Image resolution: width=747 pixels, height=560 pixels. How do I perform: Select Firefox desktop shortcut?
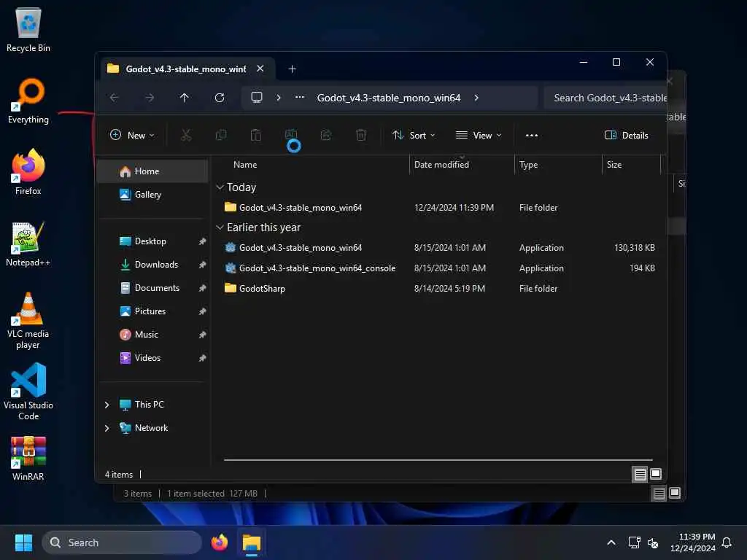28,172
